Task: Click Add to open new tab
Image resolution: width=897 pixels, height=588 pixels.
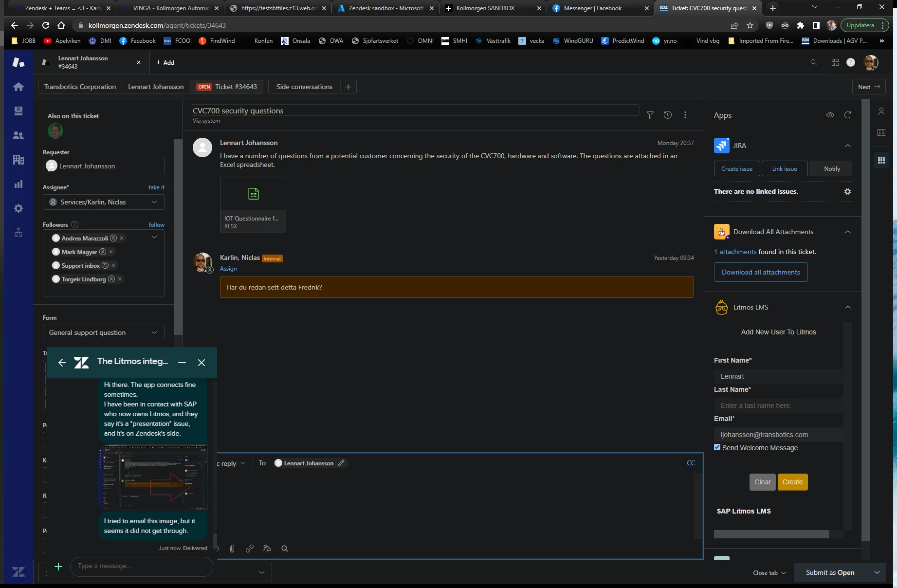Action: pos(165,62)
